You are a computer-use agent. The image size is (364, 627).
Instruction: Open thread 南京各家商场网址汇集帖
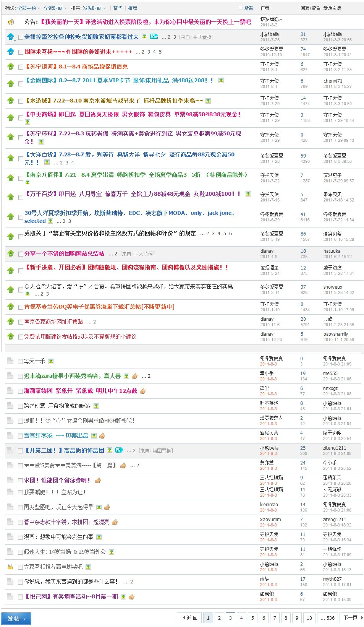click(53, 322)
